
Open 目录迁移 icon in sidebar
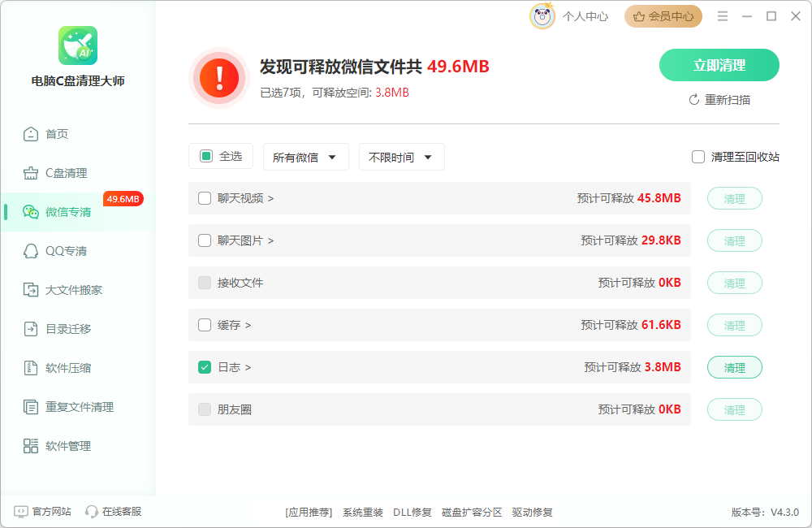(x=31, y=328)
